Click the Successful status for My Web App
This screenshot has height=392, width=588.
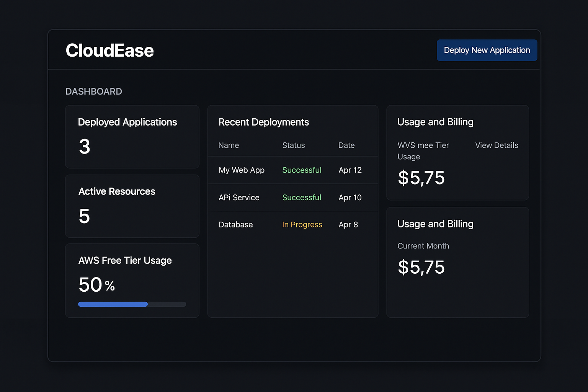click(x=302, y=170)
